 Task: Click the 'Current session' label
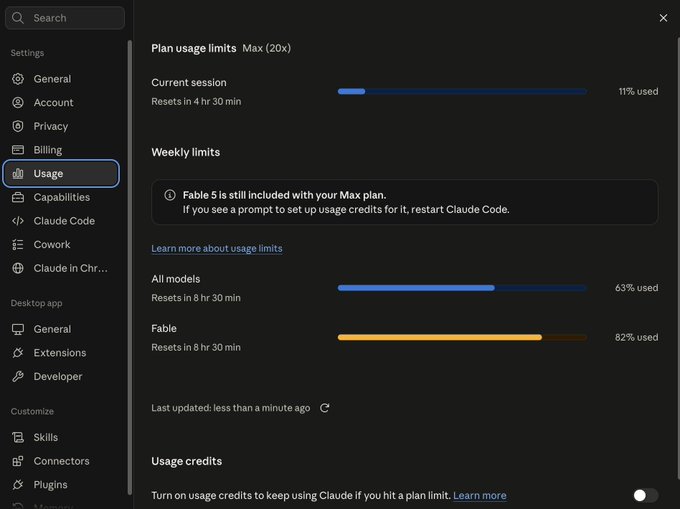click(189, 82)
